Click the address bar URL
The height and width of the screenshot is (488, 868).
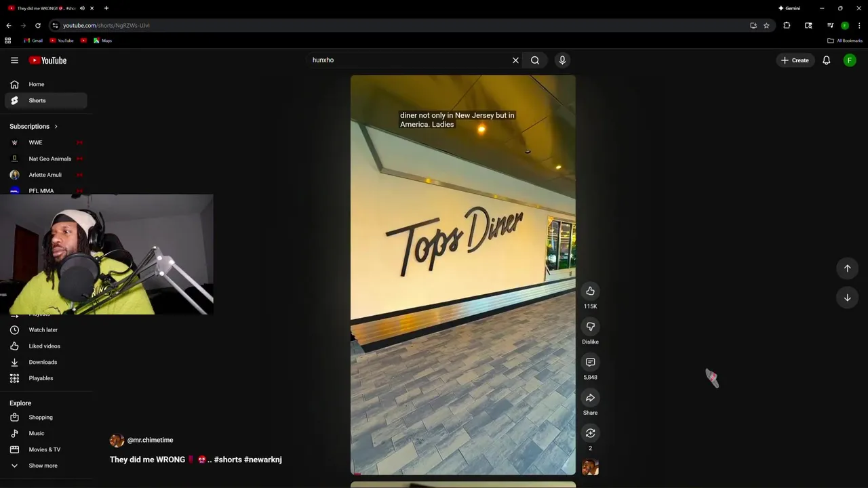point(106,26)
